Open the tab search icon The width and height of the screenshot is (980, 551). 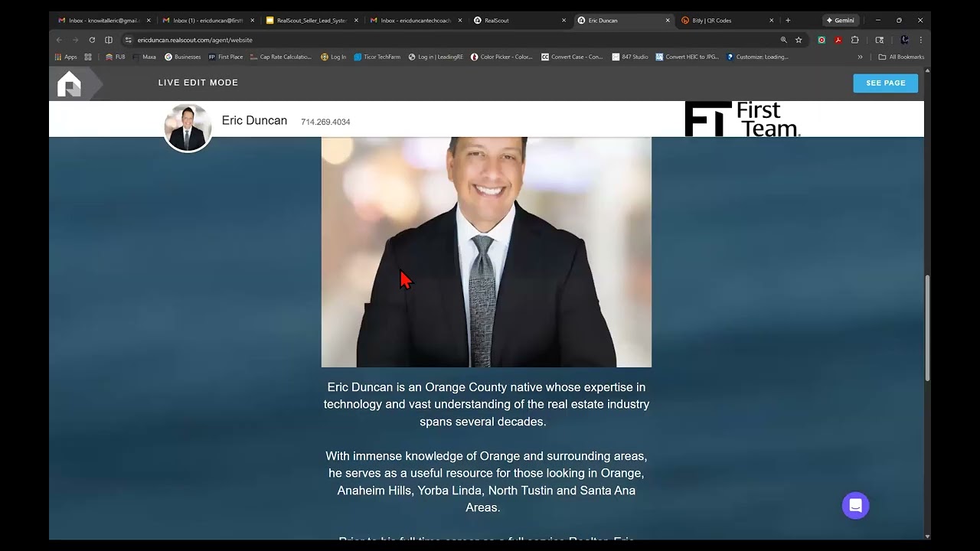(880, 40)
